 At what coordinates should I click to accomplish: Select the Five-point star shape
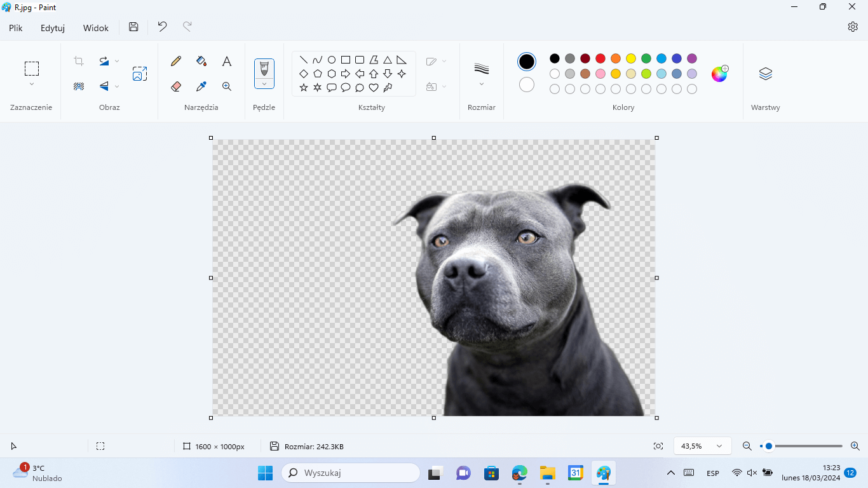pyautogui.click(x=304, y=88)
